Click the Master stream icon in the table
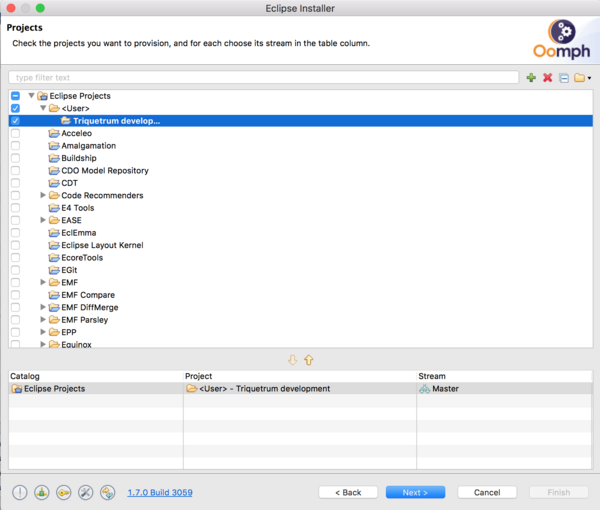The height and width of the screenshot is (510, 600). click(424, 389)
